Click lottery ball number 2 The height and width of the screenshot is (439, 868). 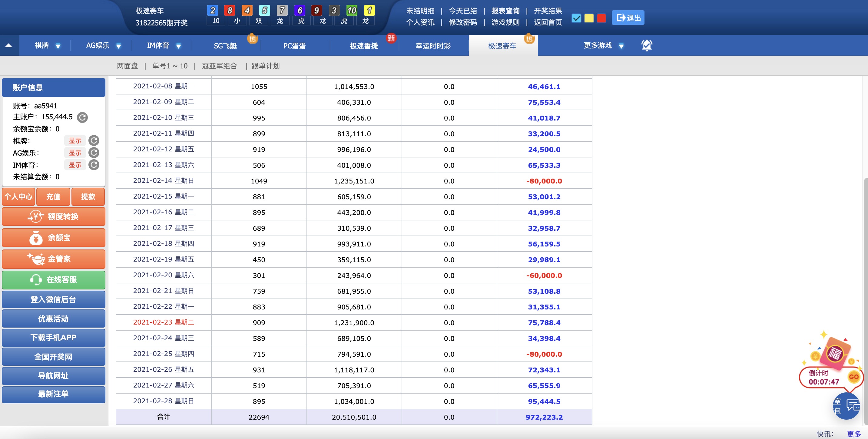[213, 10]
